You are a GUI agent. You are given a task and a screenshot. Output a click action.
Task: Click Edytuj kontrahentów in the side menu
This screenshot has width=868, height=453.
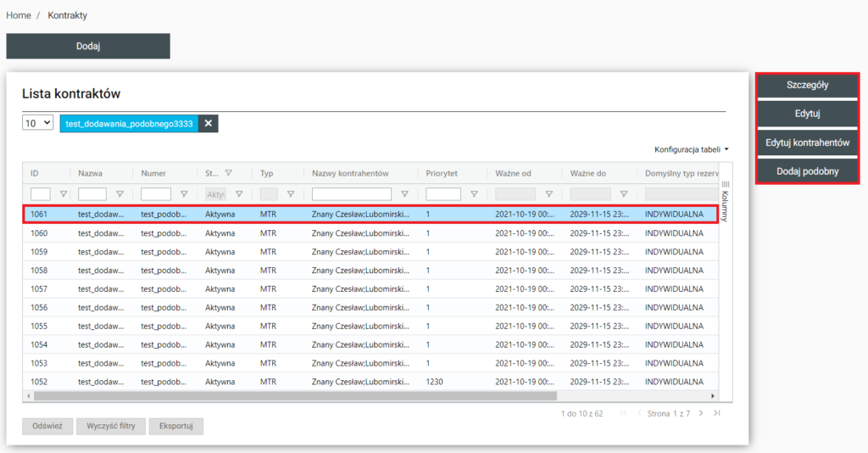click(x=807, y=143)
